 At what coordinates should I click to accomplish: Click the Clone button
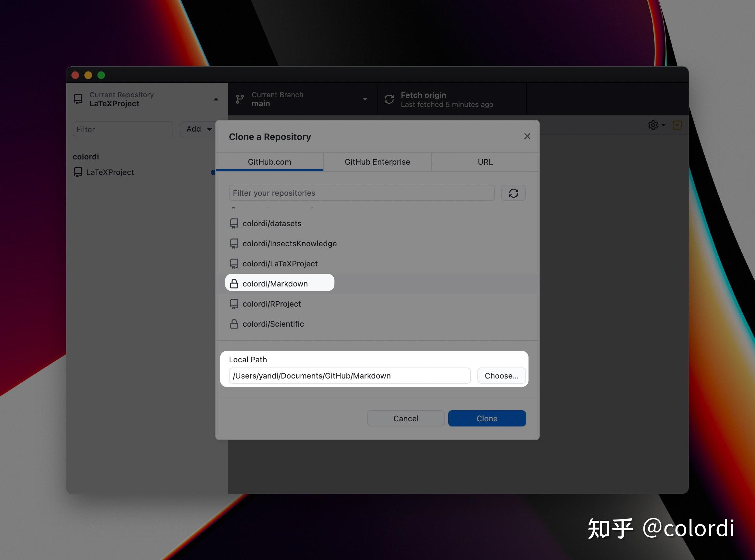[486, 418]
